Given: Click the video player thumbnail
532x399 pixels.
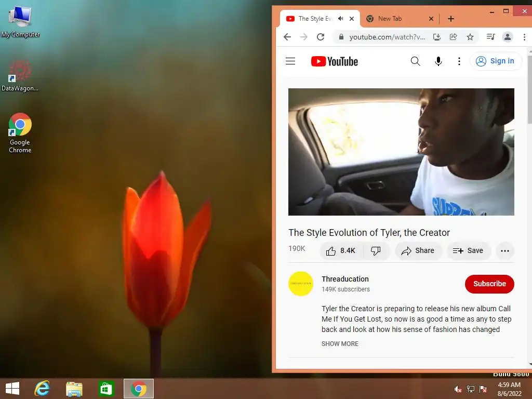Looking at the screenshot, I should [x=401, y=152].
